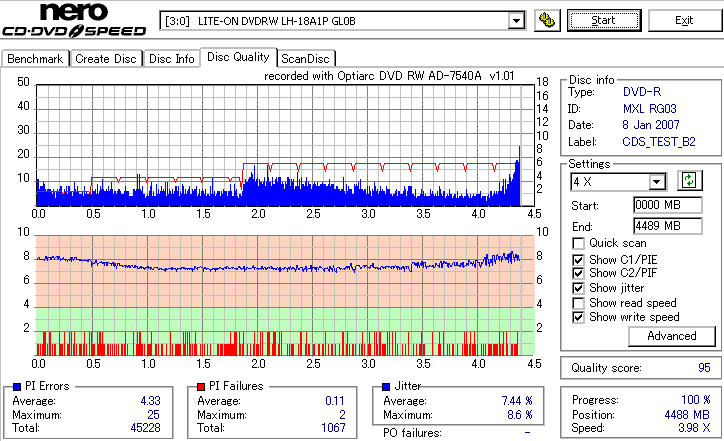Click the PI Errors average 4.33
This screenshot has height=441, width=724.
[151, 401]
